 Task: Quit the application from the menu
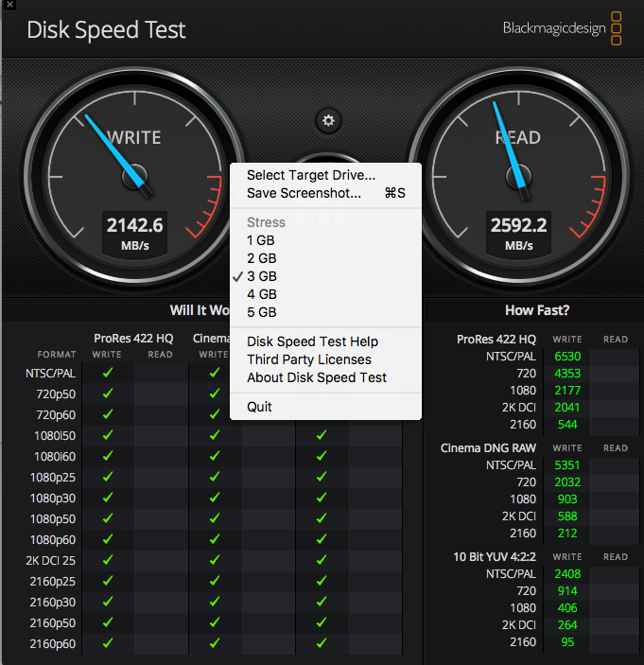(325, 407)
